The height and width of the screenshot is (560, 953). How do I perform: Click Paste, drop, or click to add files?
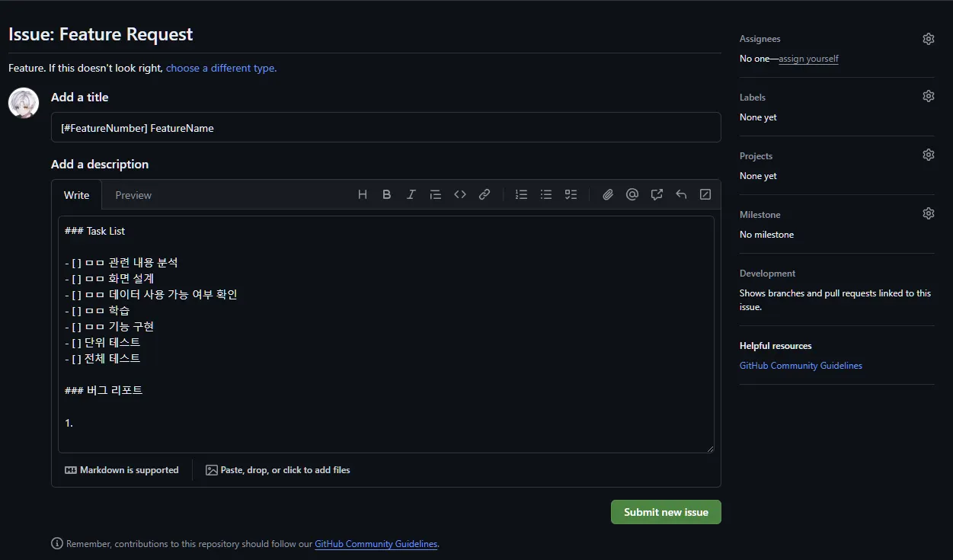click(x=278, y=470)
